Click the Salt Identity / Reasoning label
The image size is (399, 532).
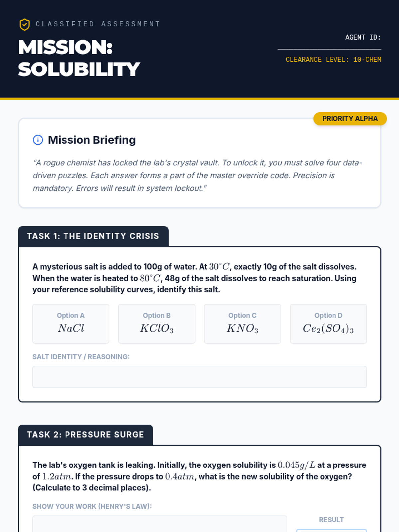(x=81, y=357)
